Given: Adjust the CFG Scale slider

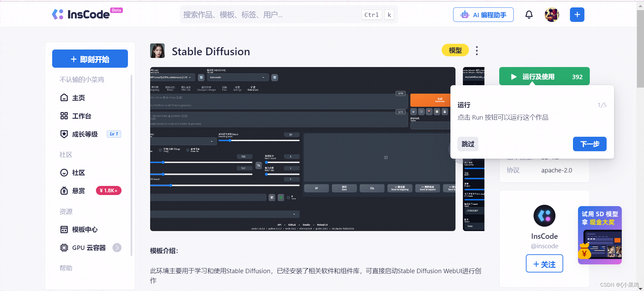Looking at the screenshot, I should [225, 185].
